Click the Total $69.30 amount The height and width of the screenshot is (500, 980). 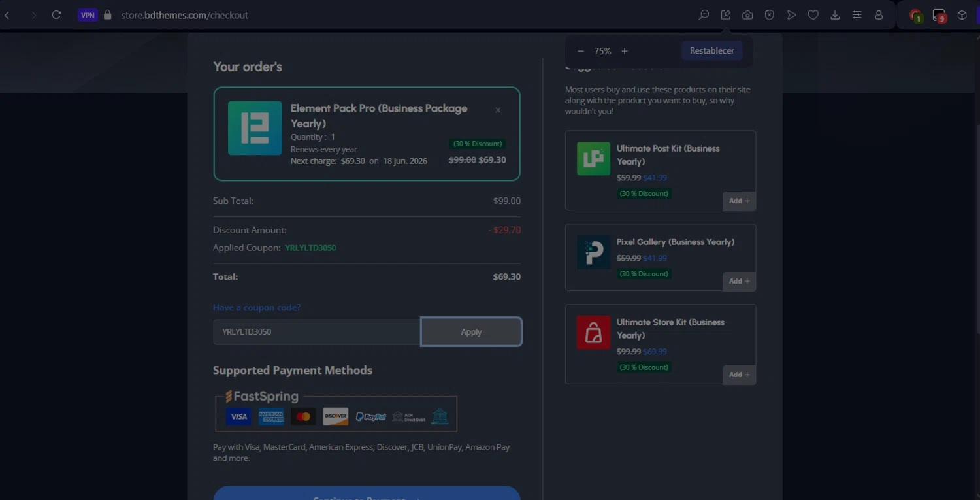[506, 276]
